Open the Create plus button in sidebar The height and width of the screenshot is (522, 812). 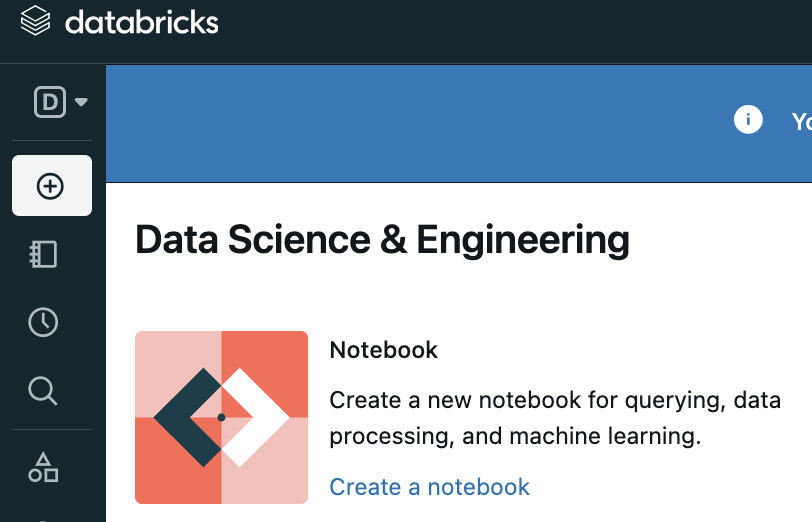52,185
